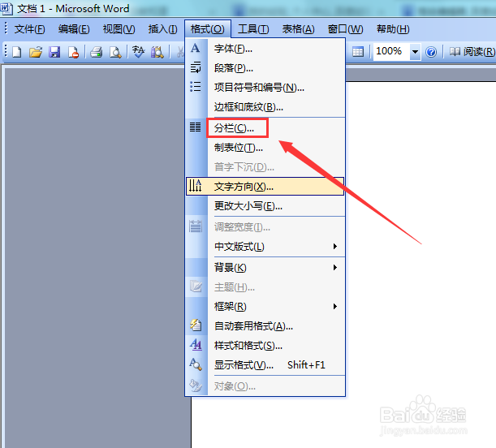Expand the 框架(R) submenu
496x448 pixels.
click(x=265, y=306)
